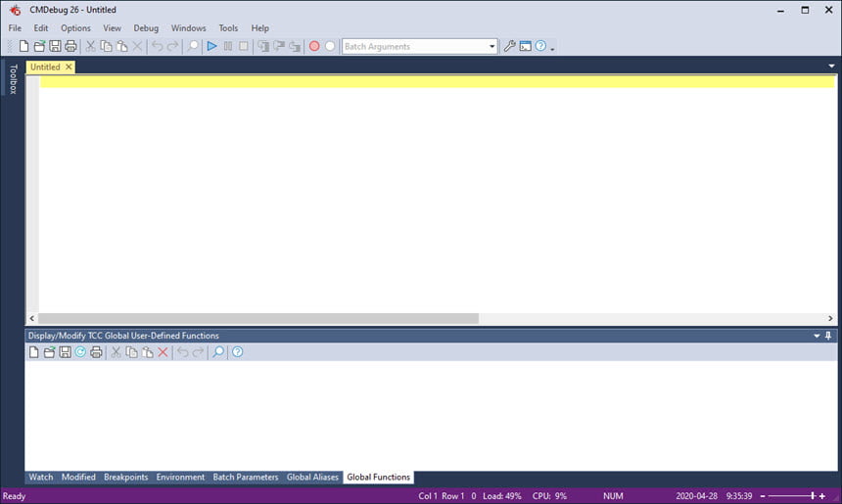Screen dimensions: 842x504
Task: Open the command prompt window icon
Action: 525,46
